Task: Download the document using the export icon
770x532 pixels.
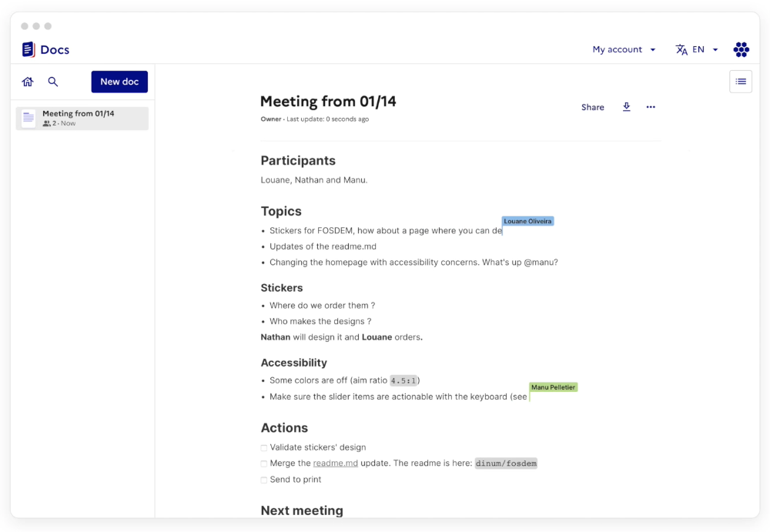Action: 626,107
